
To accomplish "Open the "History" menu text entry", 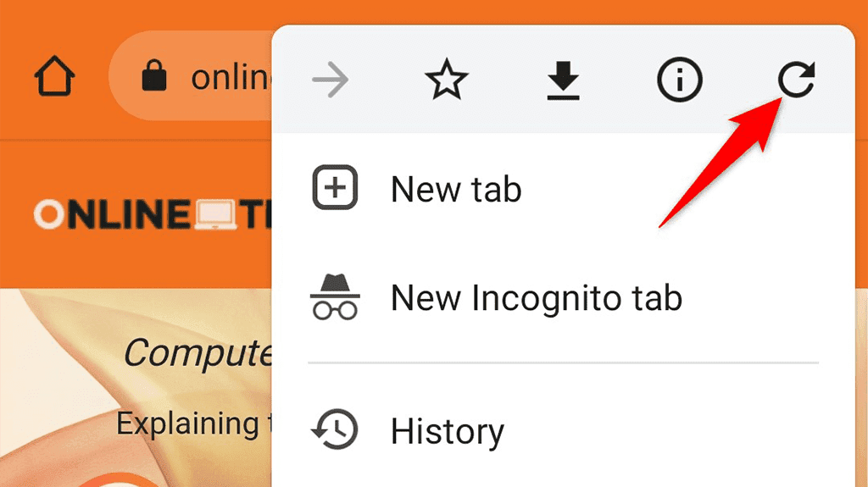I will pyautogui.click(x=447, y=432).
